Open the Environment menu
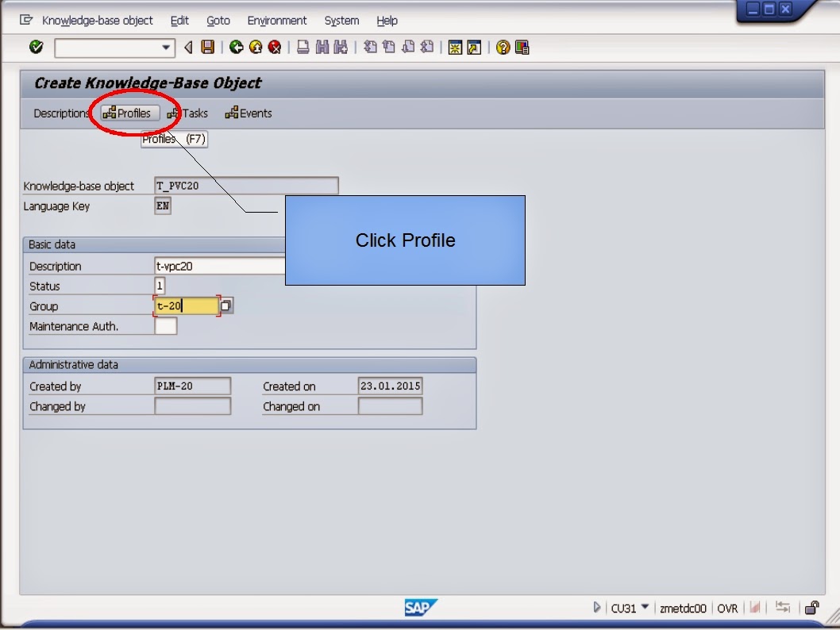Image resolution: width=840 pixels, height=630 pixels. tap(276, 20)
